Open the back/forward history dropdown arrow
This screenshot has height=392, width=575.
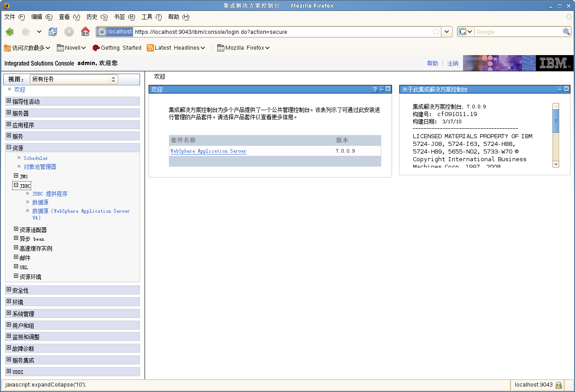(x=39, y=32)
